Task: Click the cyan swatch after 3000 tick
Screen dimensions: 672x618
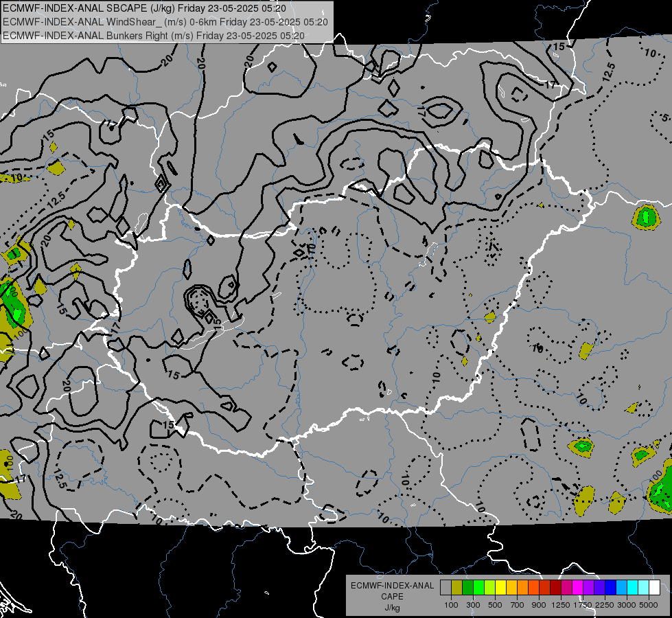Action: (x=633, y=588)
